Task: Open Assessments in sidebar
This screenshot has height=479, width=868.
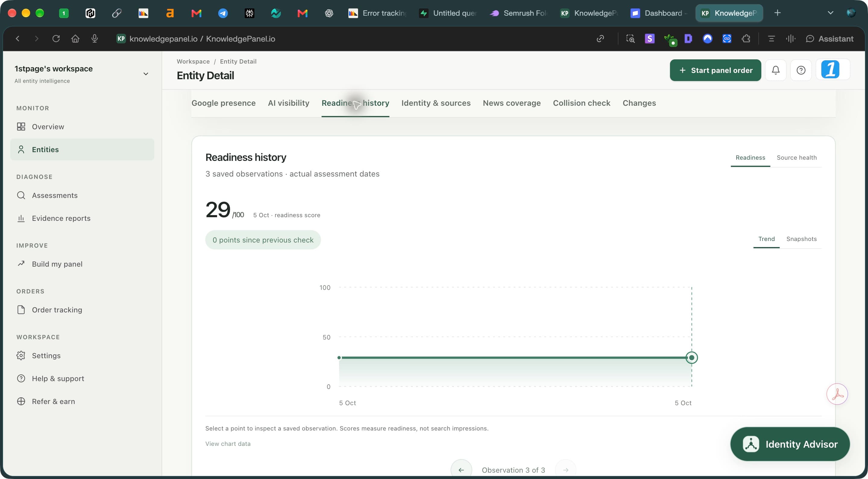Action: (82, 196)
